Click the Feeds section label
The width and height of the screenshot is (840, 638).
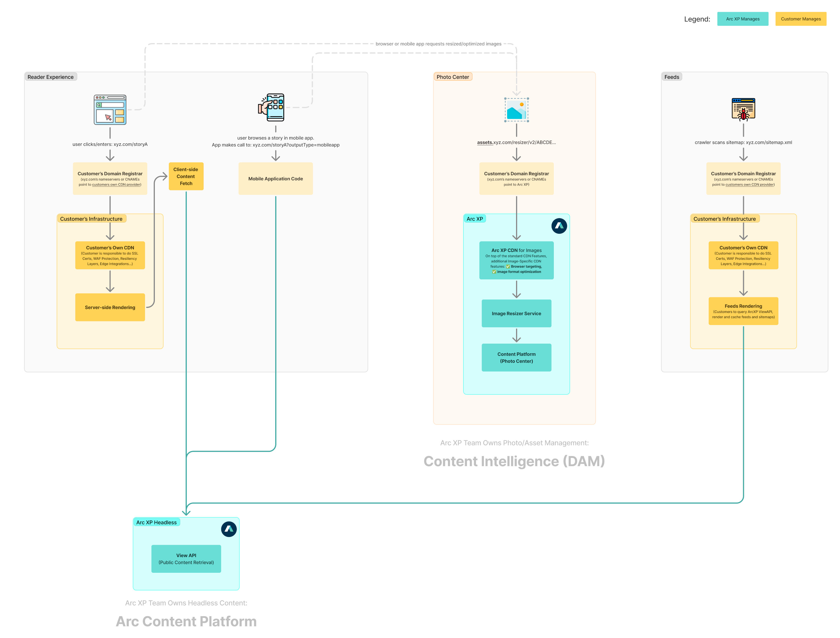672,77
